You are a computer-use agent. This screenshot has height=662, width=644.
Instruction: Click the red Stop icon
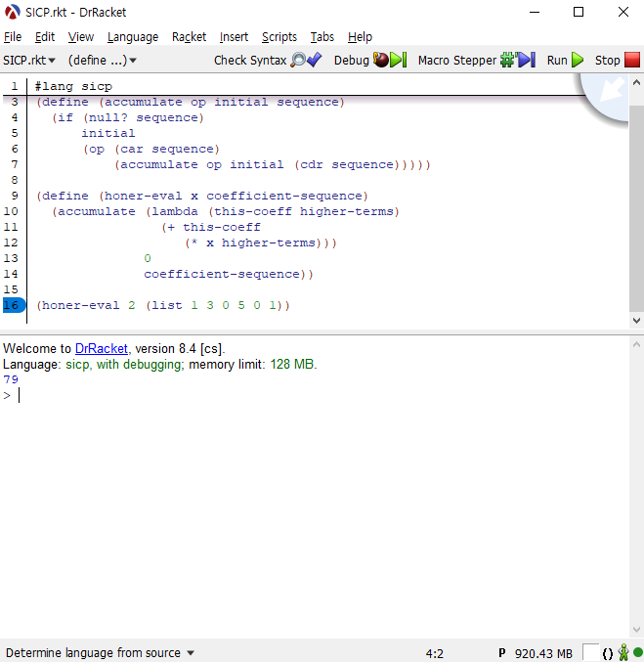click(631, 61)
